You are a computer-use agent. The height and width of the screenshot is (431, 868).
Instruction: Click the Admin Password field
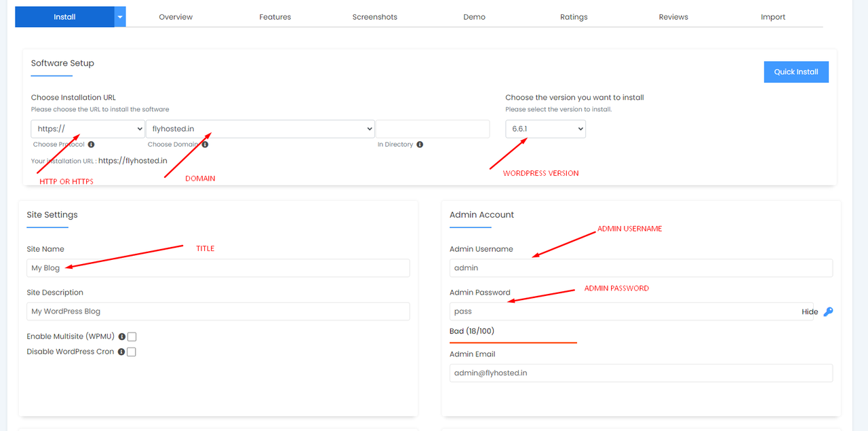tap(631, 312)
